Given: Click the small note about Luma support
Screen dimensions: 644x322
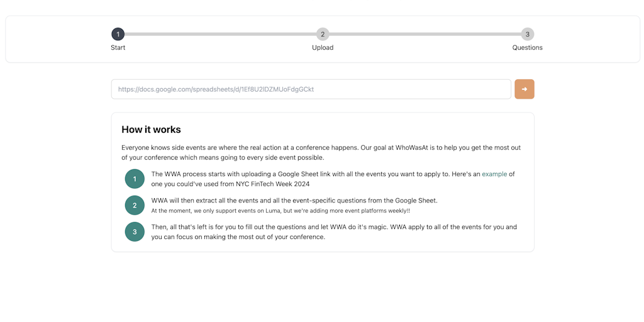Looking at the screenshot, I should tap(280, 211).
